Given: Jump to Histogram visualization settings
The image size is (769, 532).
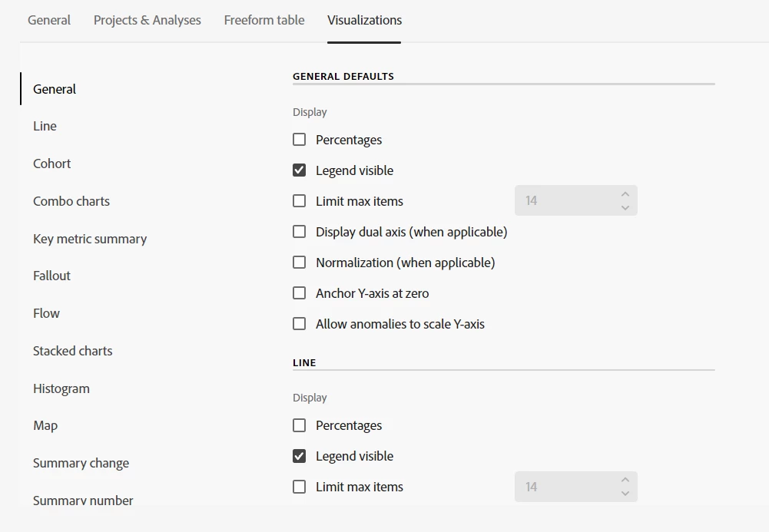Looking at the screenshot, I should pyautogui.click(x=61, y=388).
